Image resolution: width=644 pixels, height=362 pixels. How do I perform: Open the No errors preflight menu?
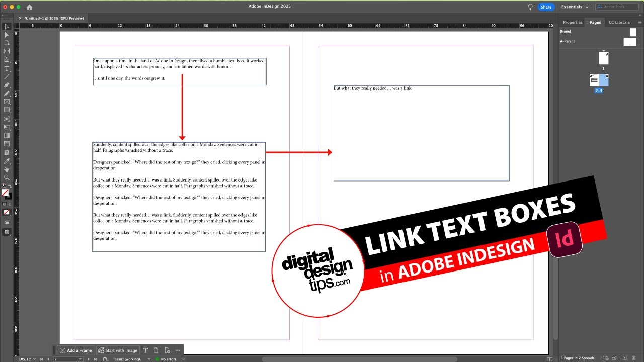(183, 359)
